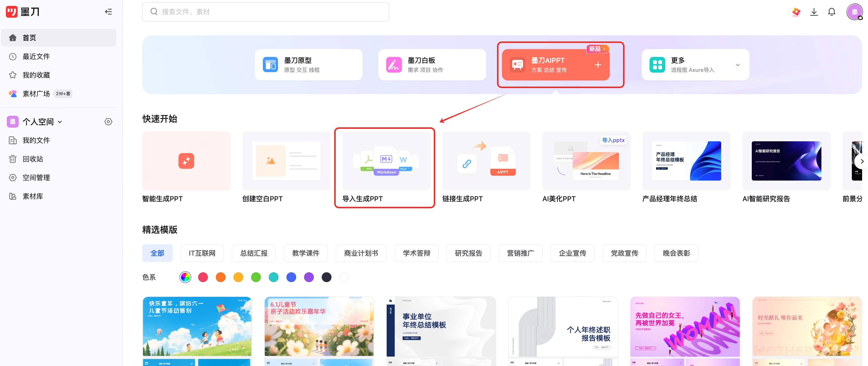Start 创建空白PPT card
868x366 pixels.
(x=286, y=168)
